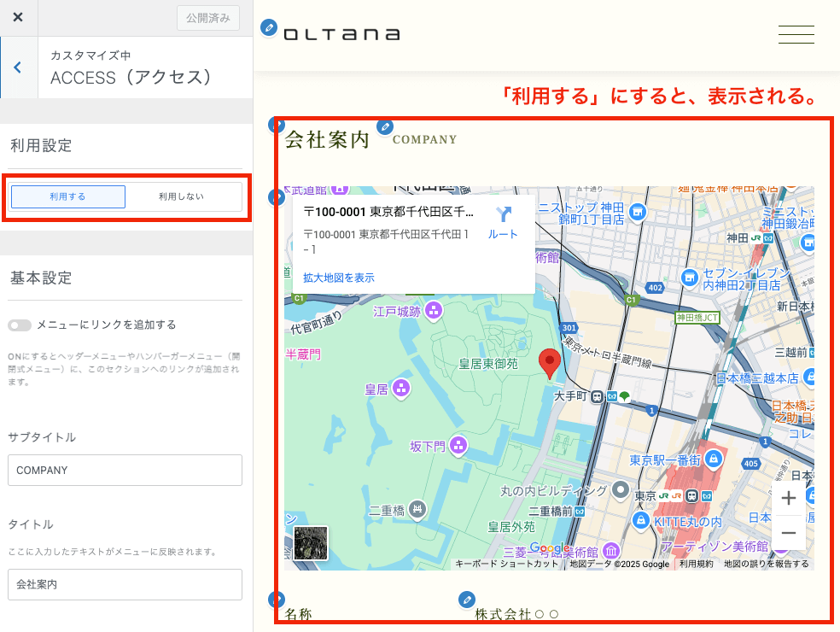Close the customizer with the X icon
This screenshot has height=632, width=840.
[x=18, y=17]
